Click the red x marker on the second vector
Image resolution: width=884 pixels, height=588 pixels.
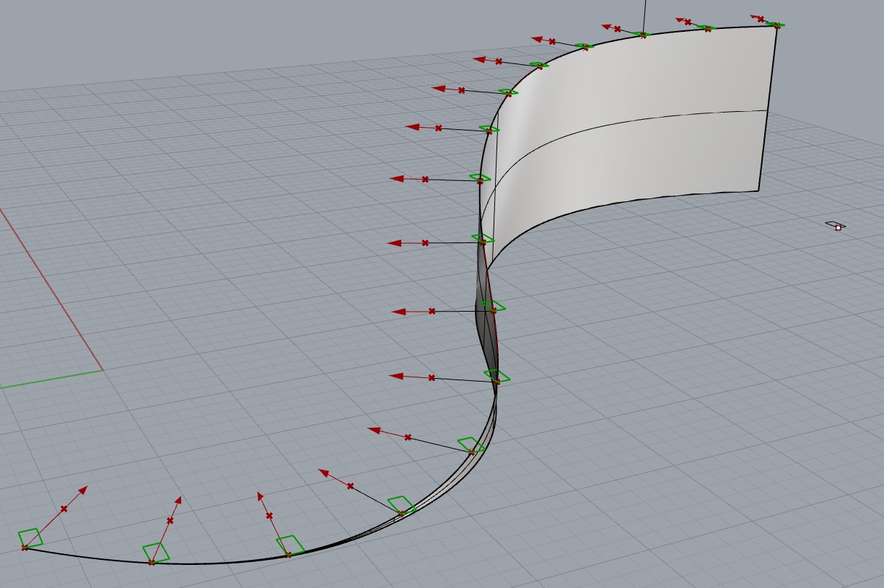pyautogui.click(x=170, y=520)
